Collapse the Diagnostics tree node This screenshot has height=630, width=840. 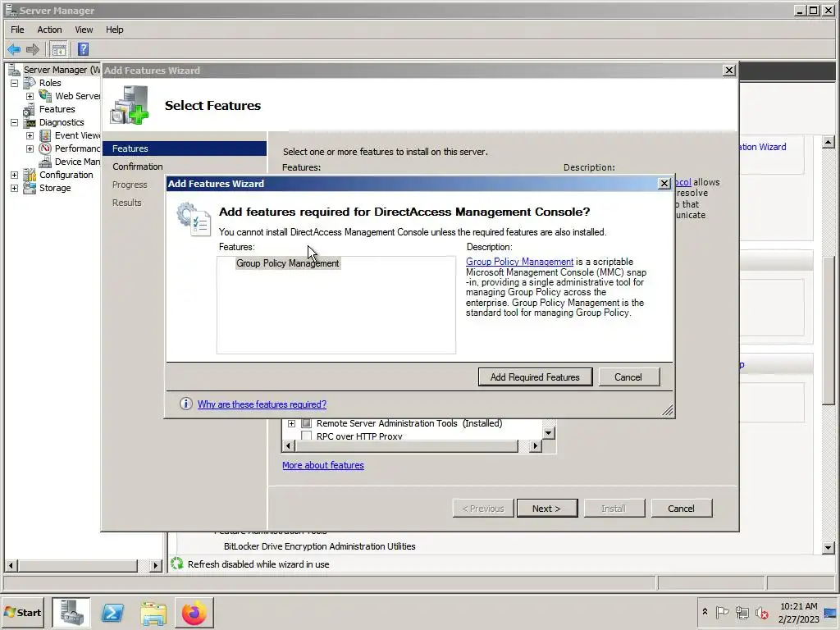(x=15, y=123)
